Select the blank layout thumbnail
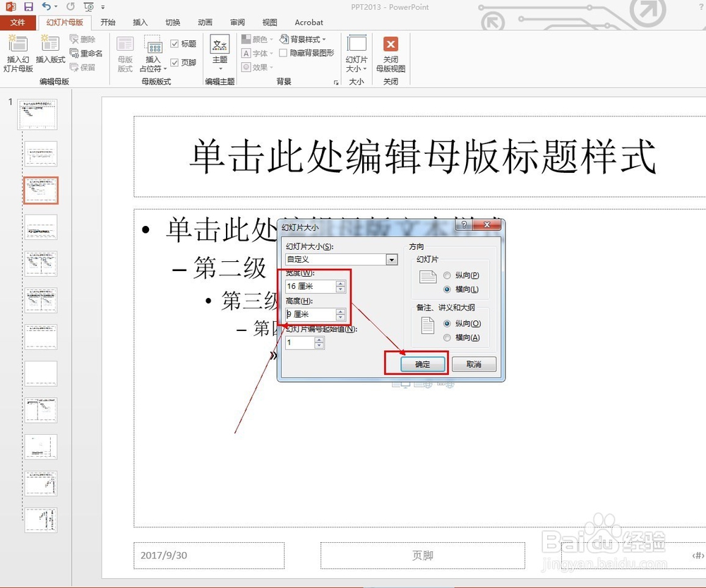706x588 pixels. pos(41,373)
